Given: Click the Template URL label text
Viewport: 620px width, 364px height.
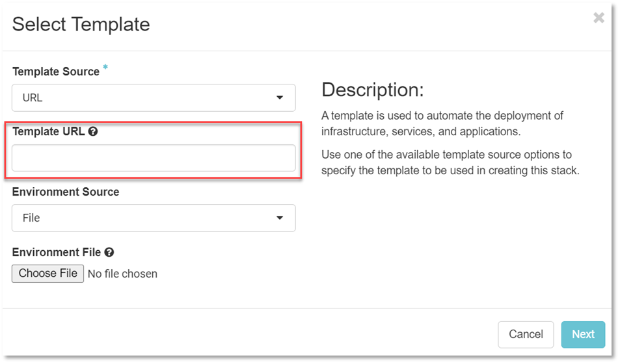Looking at the screenshot, I should click(x=48, y=131).
